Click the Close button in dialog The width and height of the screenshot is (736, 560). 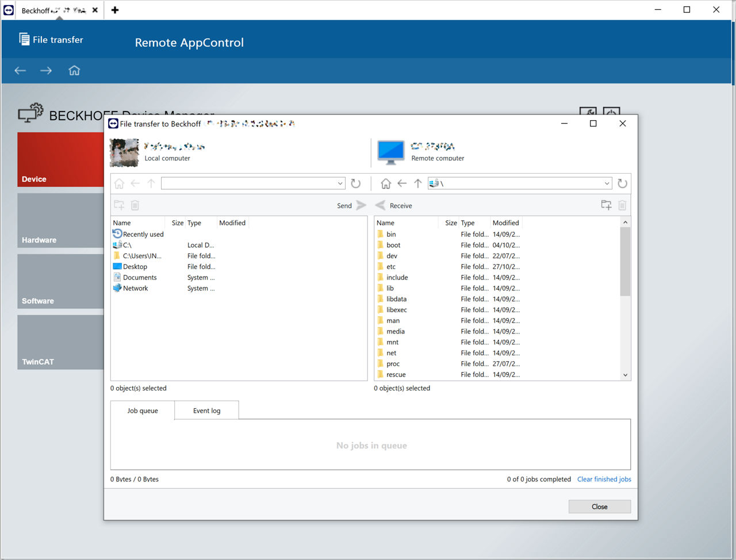600,507
